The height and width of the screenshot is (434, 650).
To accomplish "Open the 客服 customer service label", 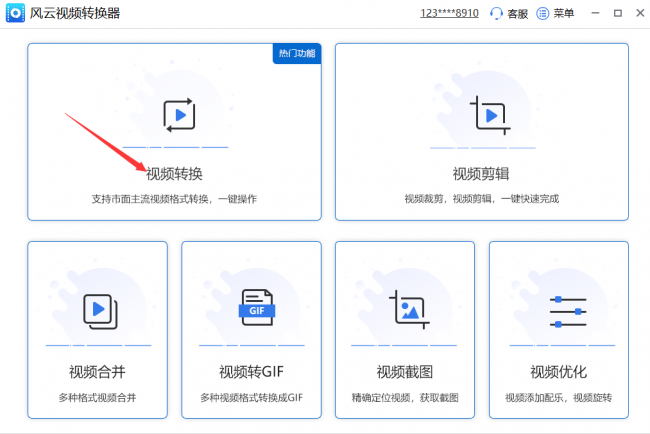I will click(x=517, y=14).
